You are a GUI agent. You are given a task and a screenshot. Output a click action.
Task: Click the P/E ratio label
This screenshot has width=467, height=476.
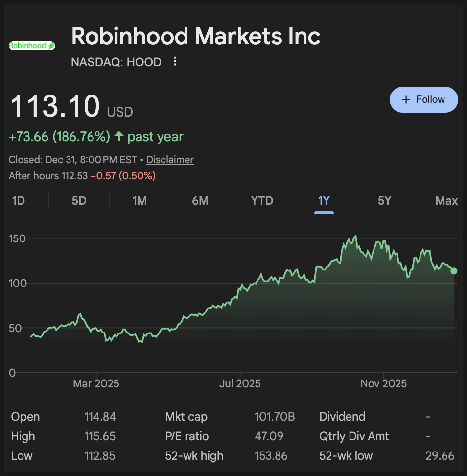(187, 436)
